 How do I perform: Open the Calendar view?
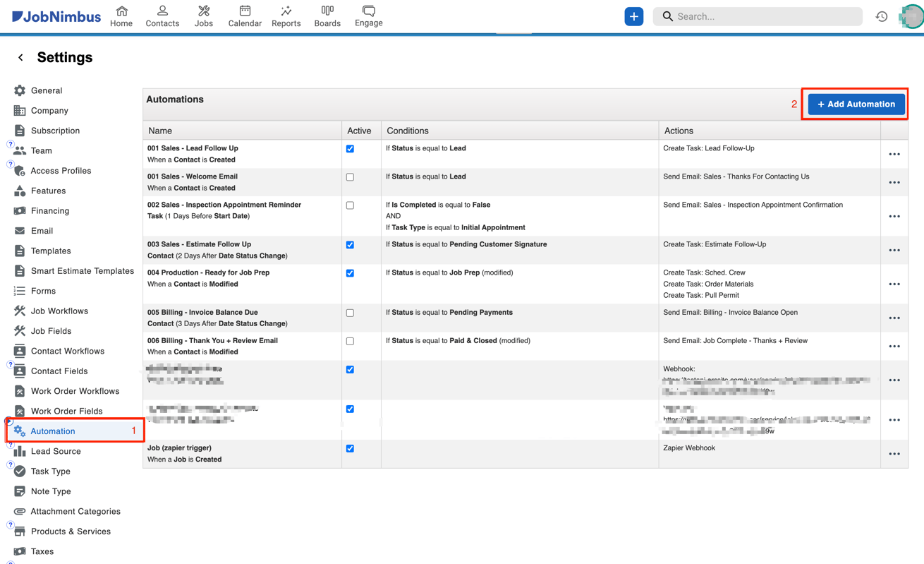tap(244, 16)
